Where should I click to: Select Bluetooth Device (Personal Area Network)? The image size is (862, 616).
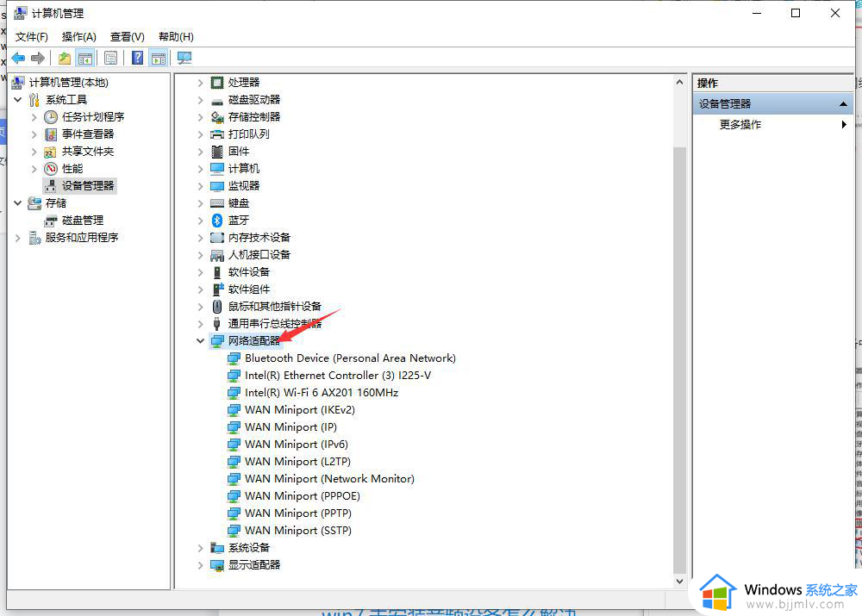click(350, 358)
